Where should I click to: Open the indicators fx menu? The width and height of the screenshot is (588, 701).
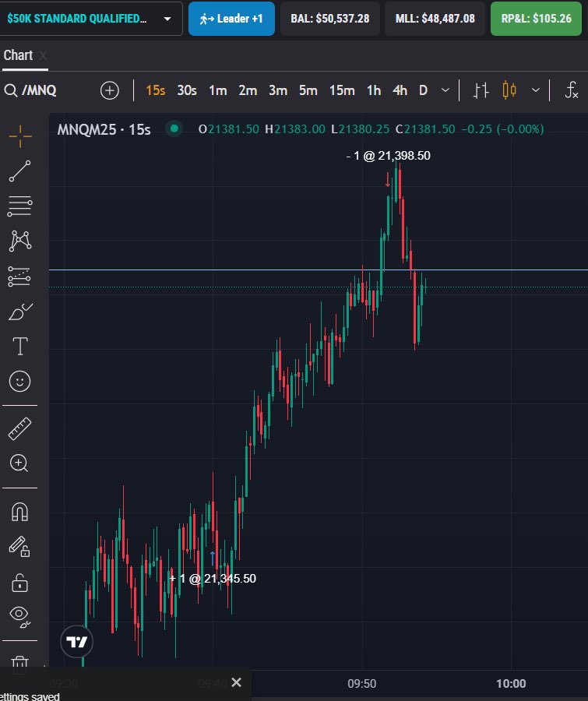coord(571,90)
